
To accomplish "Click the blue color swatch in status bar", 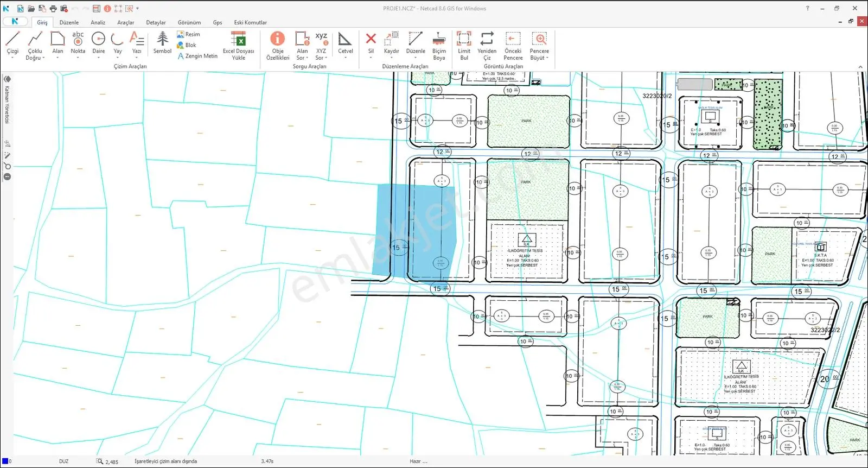I will click(5, 461).
